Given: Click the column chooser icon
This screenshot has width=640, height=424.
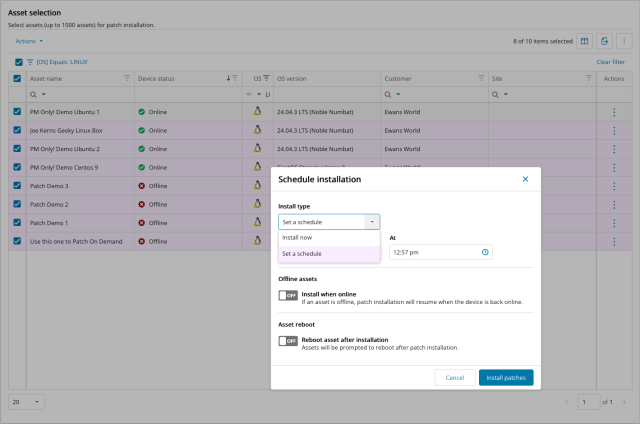Looking at the screenshot, I should [x=585, y=41].
